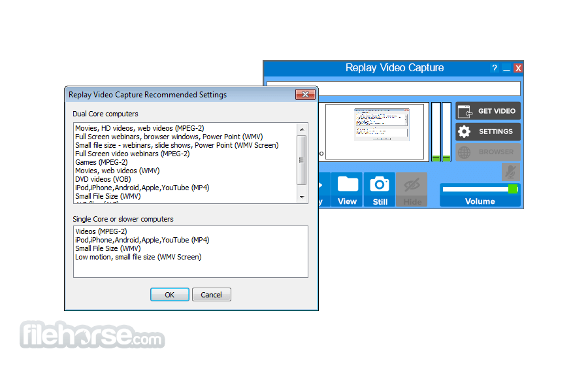Select "Small File Size (WMV)" in Single Core list
Screen dimensions: 588x368
tap(108, 248)
